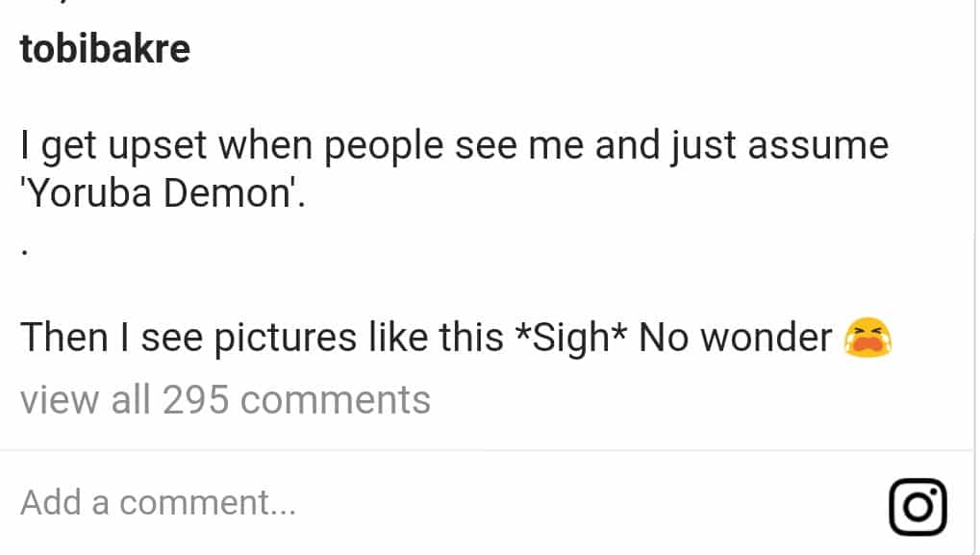Open the tobibakre profile username

pyautogui.click(x=105, y=50)
